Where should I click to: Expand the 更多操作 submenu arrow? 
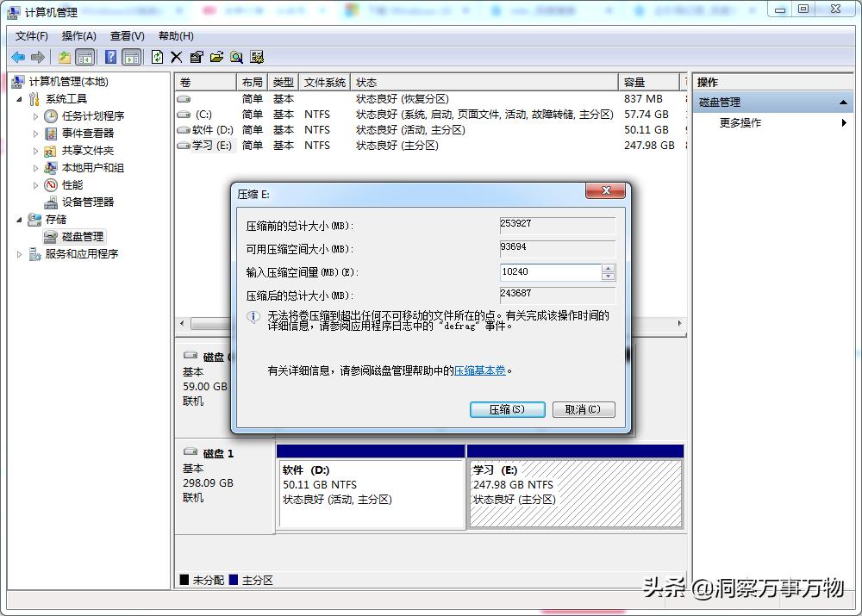tap(844, 122)
